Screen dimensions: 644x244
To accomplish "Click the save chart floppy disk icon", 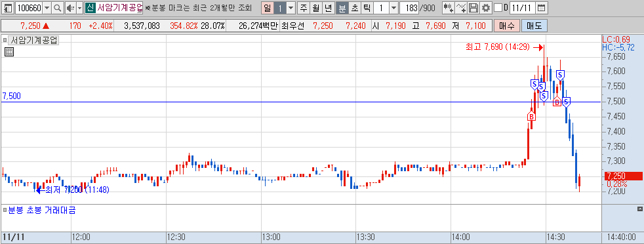I will pyautogui.click(x=473, y=8).
